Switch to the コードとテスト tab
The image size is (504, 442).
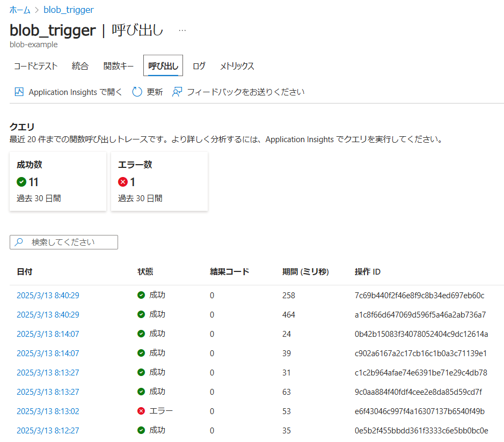[35, 66]
